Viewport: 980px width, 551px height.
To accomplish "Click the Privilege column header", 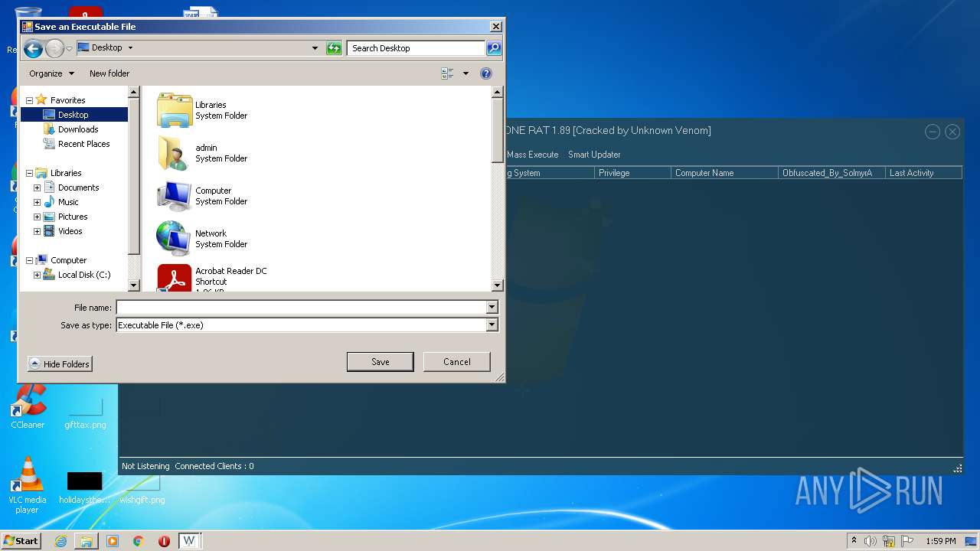I will coord(632,173).
